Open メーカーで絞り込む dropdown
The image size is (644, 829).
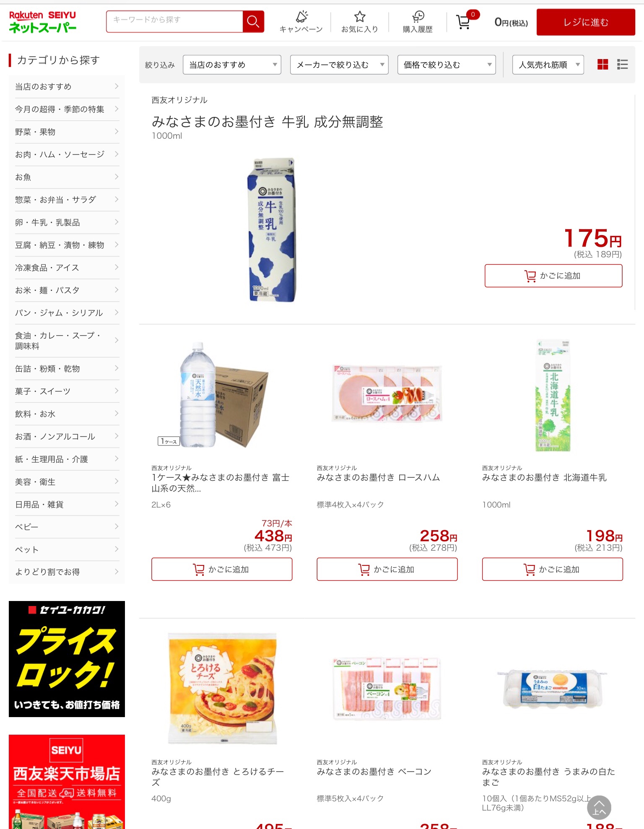[x=339, y=65]
